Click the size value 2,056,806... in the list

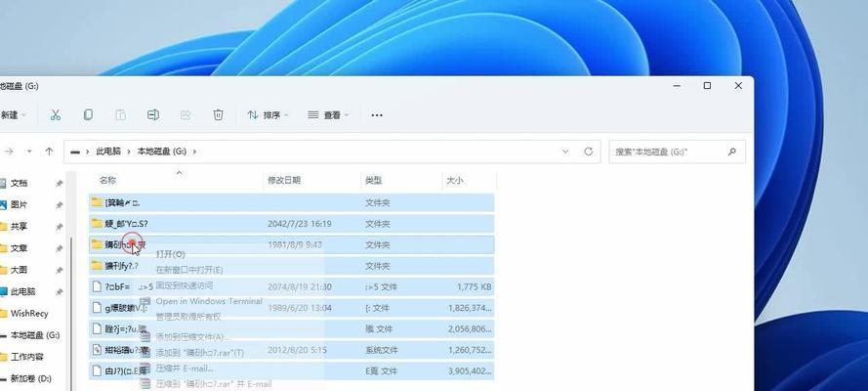tap(470, 329)
